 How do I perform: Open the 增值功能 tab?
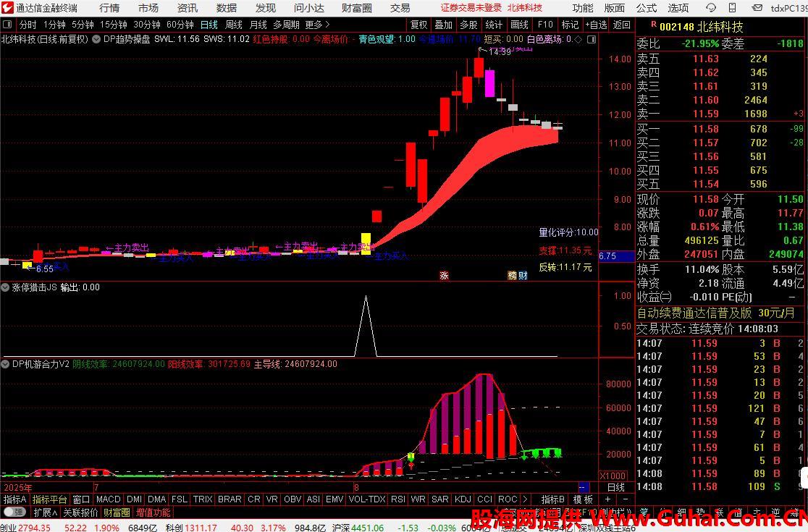coord(153,512)
